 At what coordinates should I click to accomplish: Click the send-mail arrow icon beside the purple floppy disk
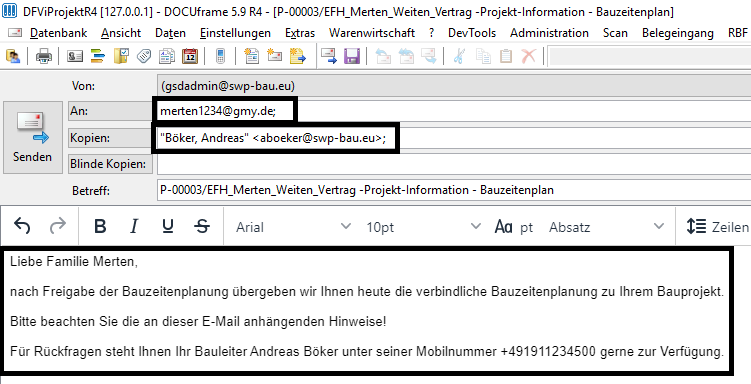329,56
